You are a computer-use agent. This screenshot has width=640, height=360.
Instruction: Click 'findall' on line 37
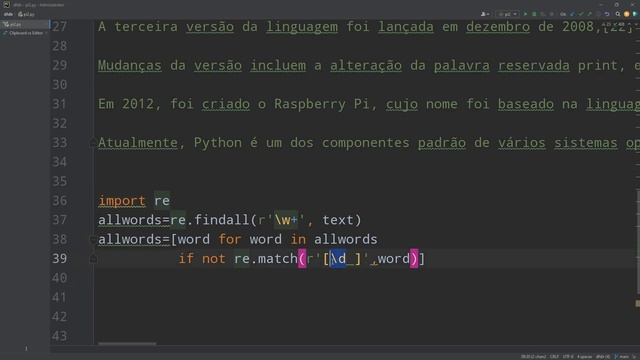click(x=222, y=220)
